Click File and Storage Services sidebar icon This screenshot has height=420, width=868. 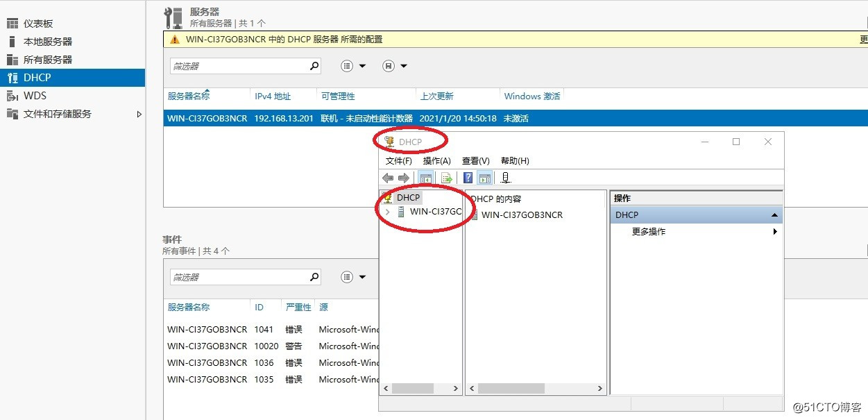(12, 114)
